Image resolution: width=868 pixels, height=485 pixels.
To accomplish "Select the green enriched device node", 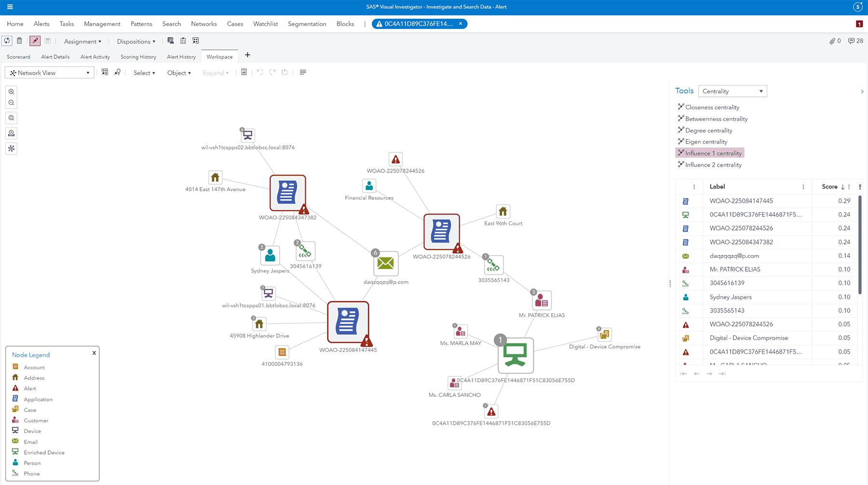I will pos(515,356).
